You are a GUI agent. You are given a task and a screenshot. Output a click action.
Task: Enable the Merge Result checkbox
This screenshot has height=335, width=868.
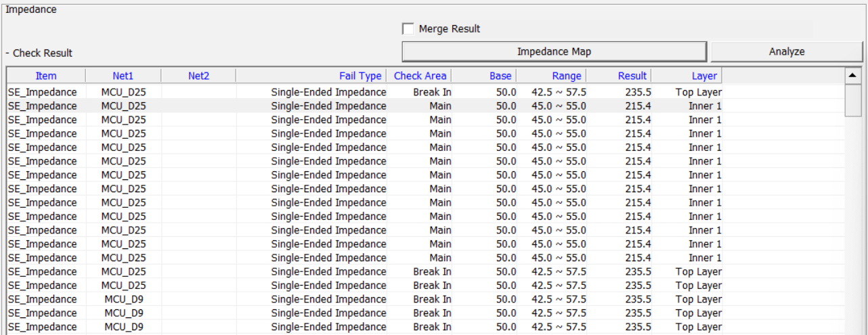tap(408, 29)
